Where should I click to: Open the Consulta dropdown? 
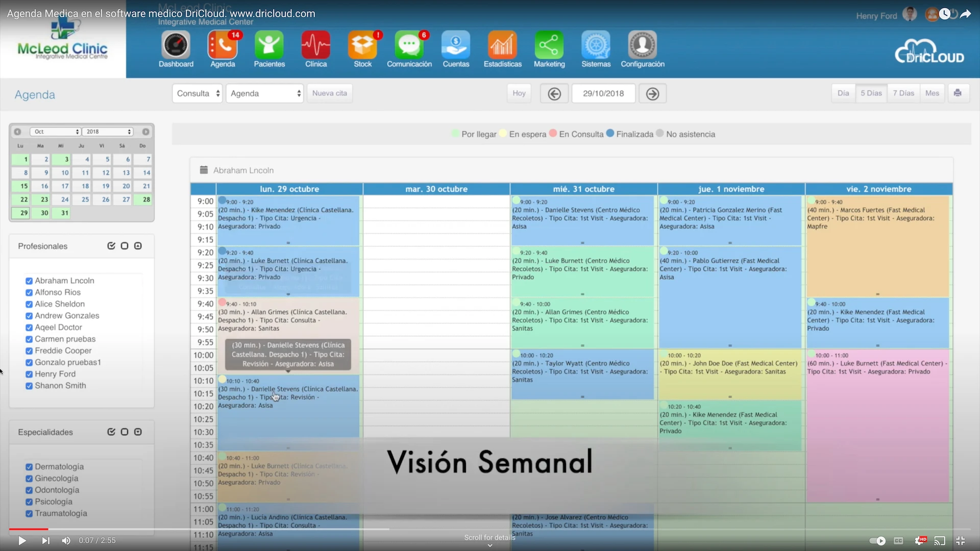click(x=197, y=93)
